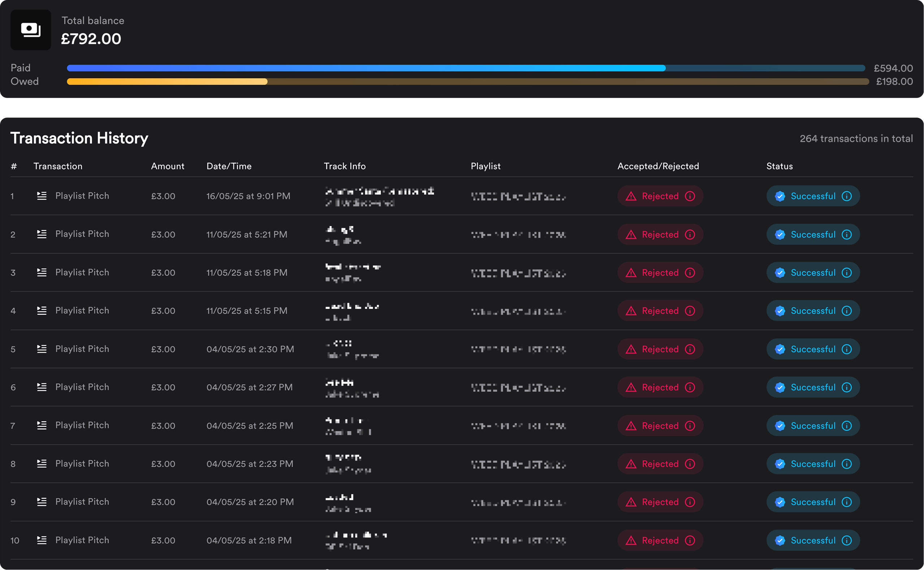Click the Amount column header

[168, 166]
